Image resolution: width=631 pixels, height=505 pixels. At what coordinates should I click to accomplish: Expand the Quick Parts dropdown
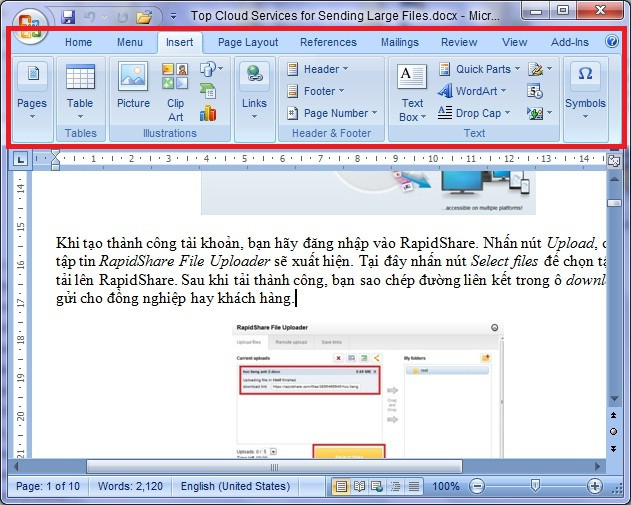478,69
